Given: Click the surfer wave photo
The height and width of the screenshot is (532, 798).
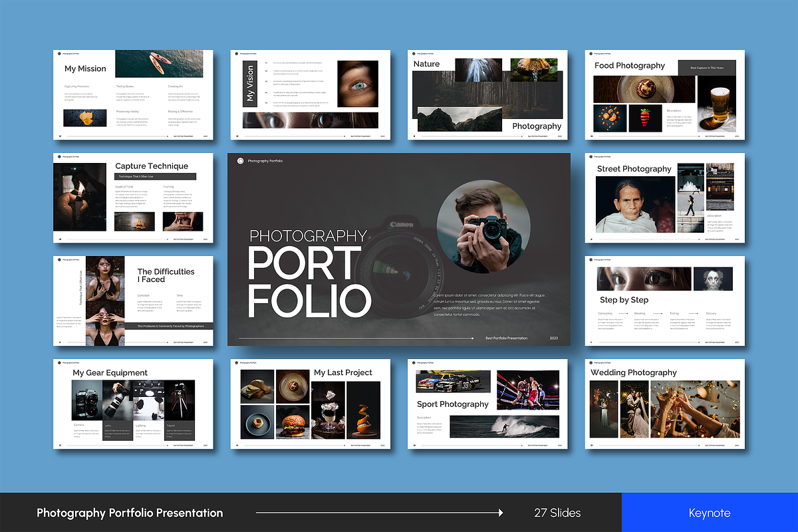Looking at the screenshot, I should tap(505, 426).
